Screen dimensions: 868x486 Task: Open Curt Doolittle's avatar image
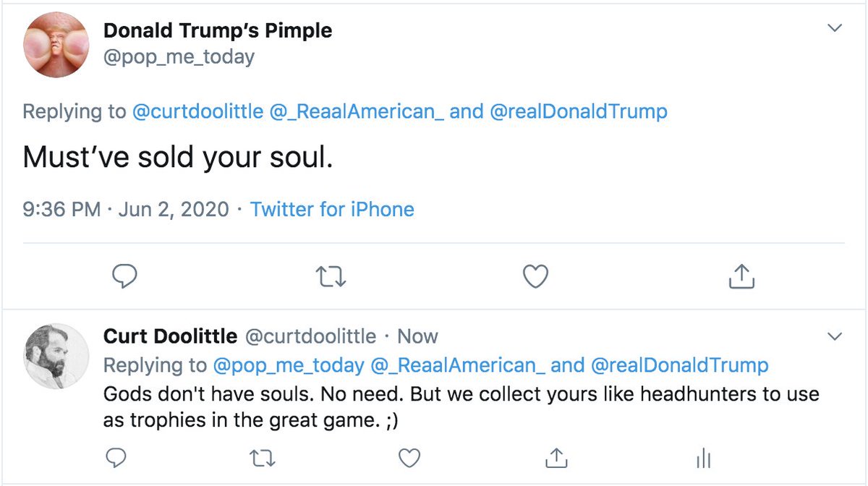pos(56,356)
